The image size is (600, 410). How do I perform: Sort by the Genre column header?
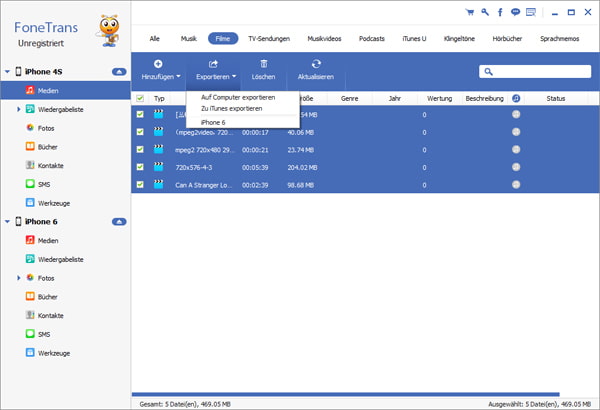350,98
